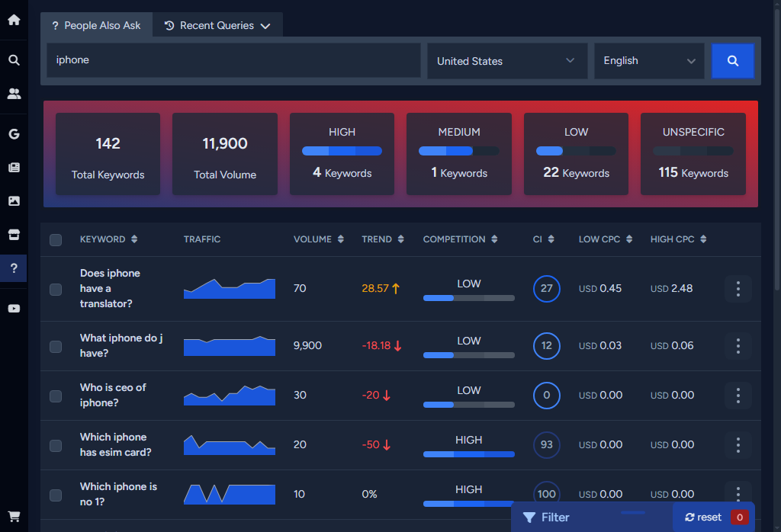Screen dimensions: 781x532
Task: Select the question mark sidebar icon
Action: pyautogui.click(x=14, y=268)
